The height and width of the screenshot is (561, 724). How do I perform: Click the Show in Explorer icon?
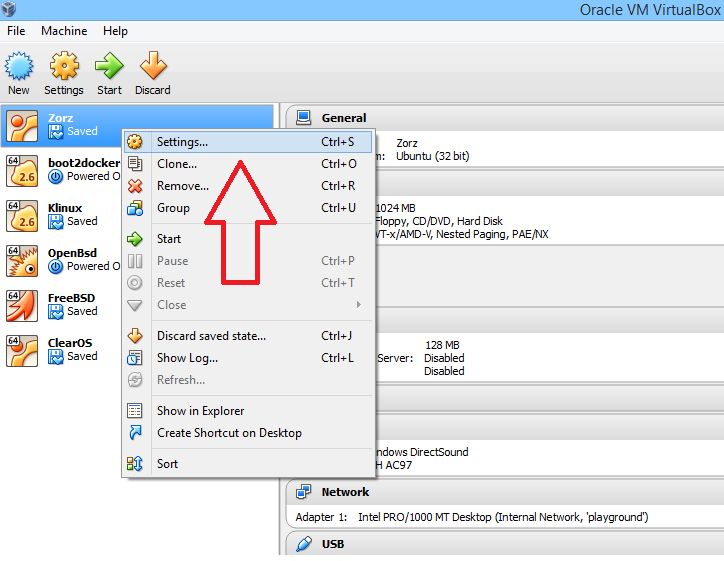point(135,411)
